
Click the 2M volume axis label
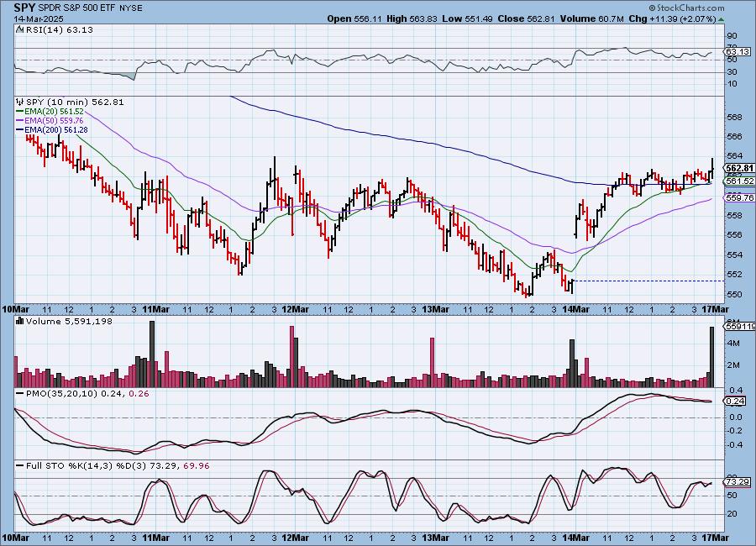point(734,365)
